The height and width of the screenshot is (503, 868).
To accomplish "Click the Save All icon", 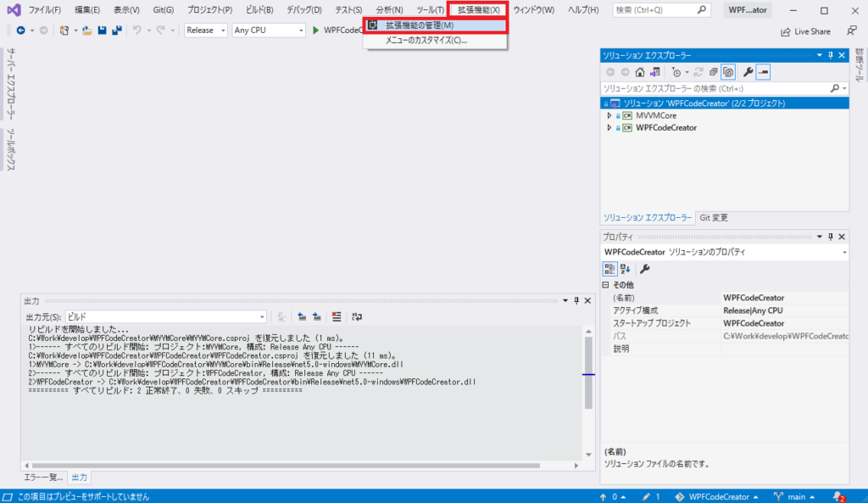I will (x=116, y=31).
